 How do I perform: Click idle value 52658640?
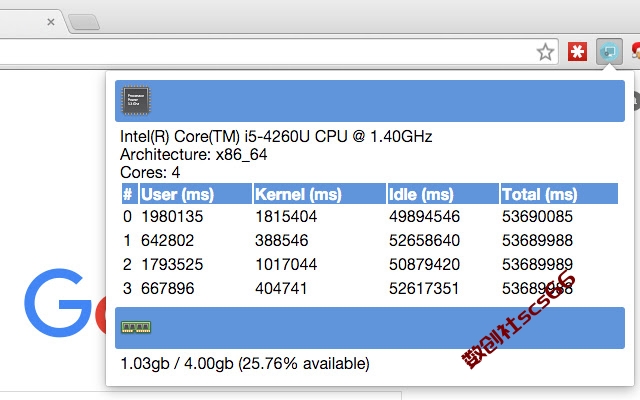(424, 240)
